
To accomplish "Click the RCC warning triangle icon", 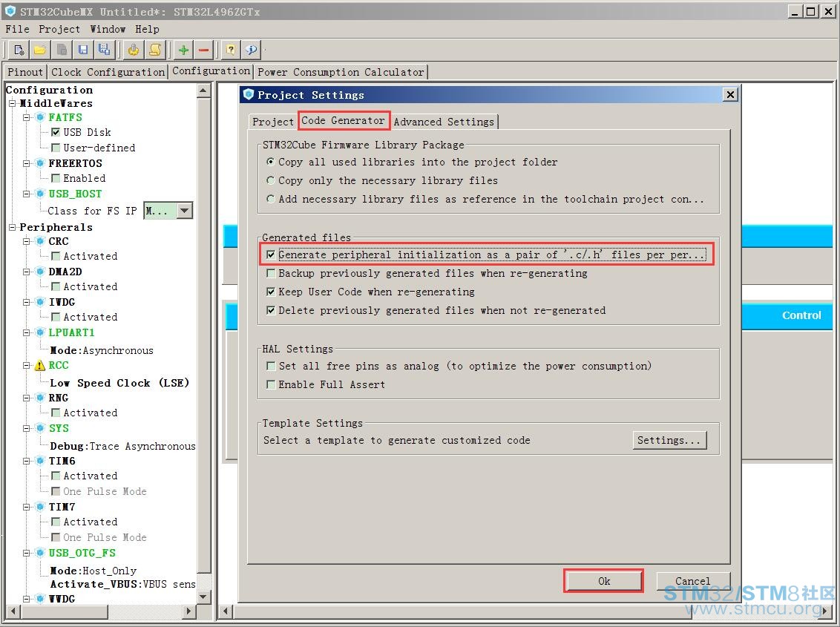I will coord(40,366).
